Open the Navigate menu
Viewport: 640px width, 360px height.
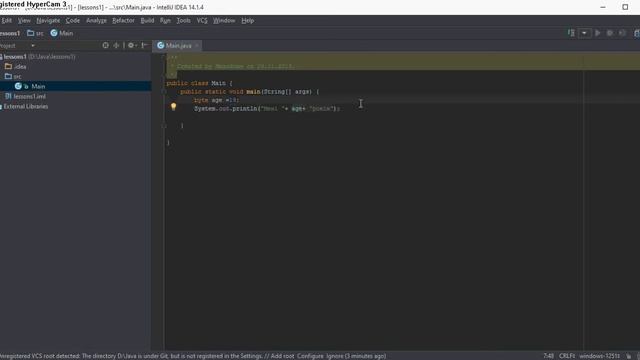pyautogui.click(x=48, y=20)
